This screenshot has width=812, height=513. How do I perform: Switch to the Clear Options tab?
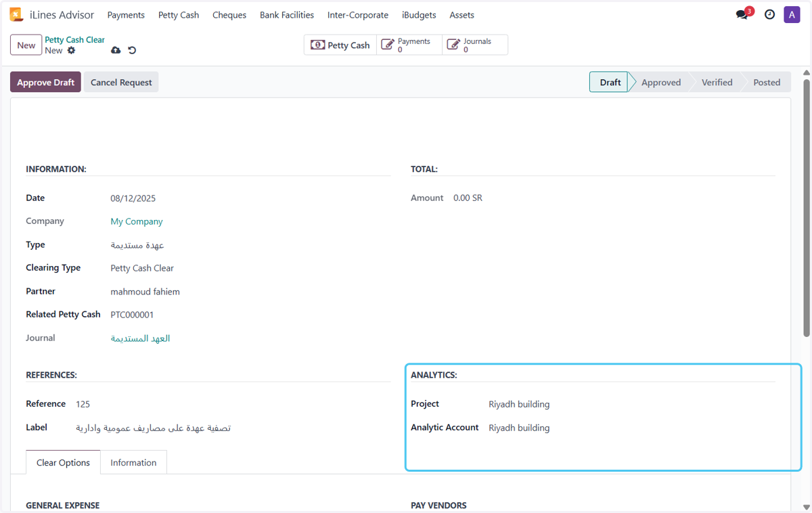pos(63,463)
